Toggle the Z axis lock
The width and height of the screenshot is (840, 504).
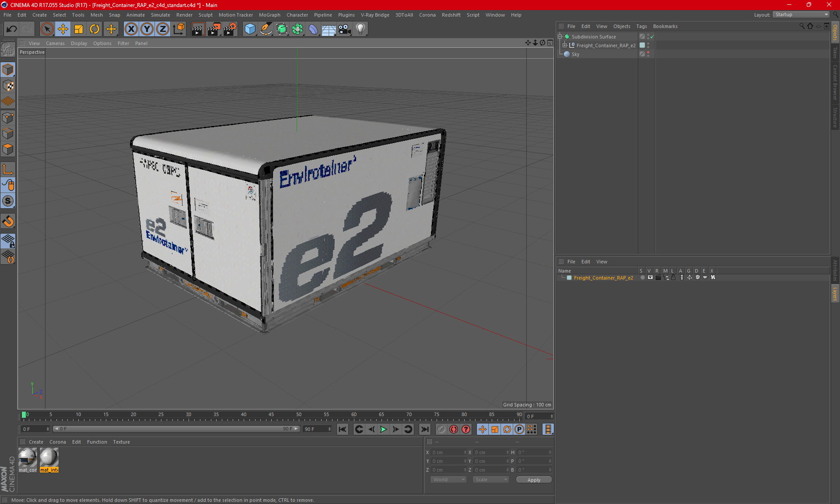click(162, 29)
